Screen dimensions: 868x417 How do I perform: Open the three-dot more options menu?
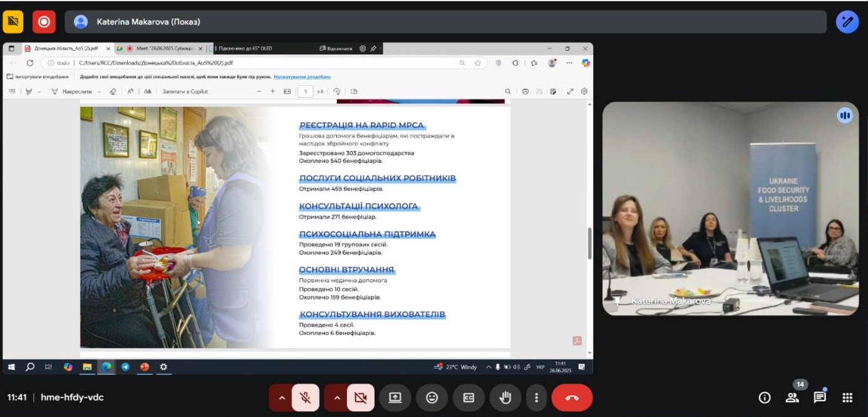coord(536,398)
